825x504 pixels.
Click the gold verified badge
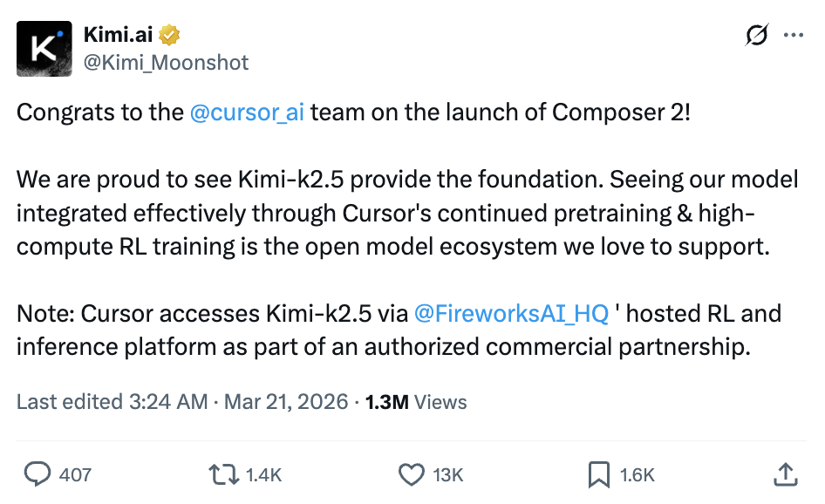pos(169,35)
